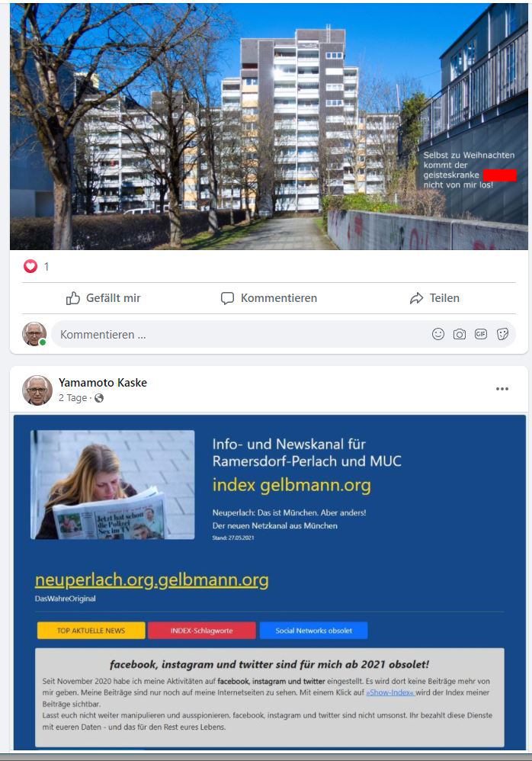The height and width of the screenshot is (761, 532).
Task: Click Yamamoto Kaske's post avatar
Action: coord(37,390)
